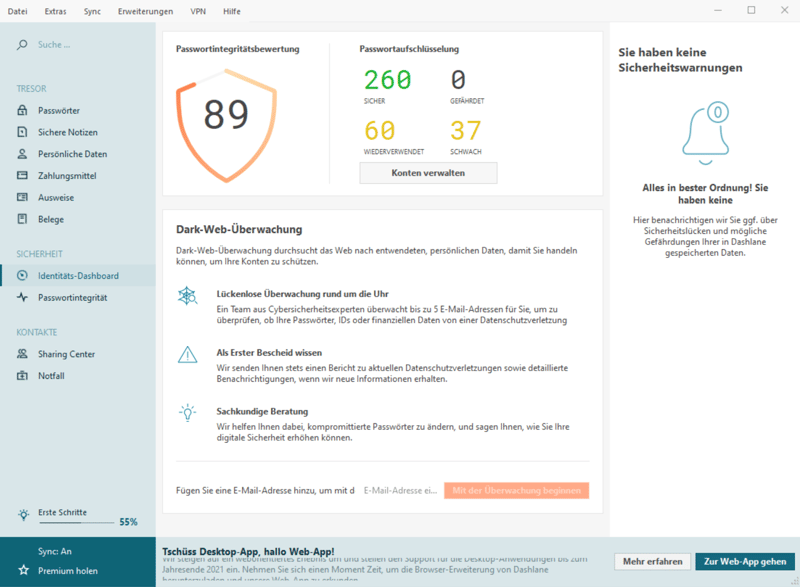Click the Suche search field
Image resolution: width=800 pixels, height=587 pixels.
(x=80, y=45)
